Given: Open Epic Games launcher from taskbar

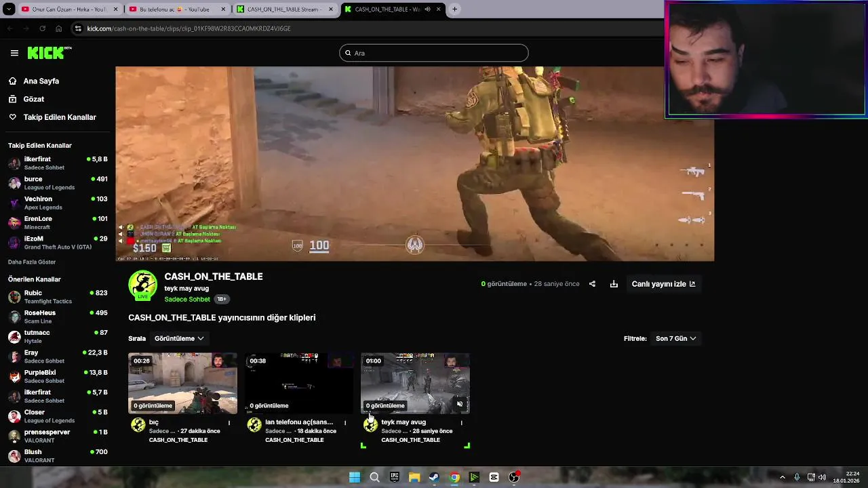Looking at the screenshot, I should point(395,477).
